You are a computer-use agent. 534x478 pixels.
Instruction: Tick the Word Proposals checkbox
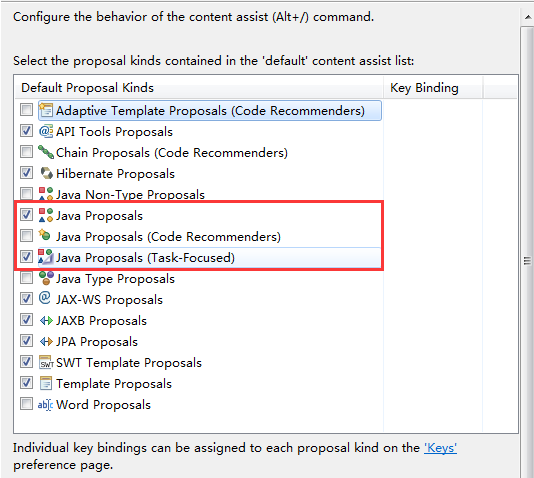coord(26,404)
